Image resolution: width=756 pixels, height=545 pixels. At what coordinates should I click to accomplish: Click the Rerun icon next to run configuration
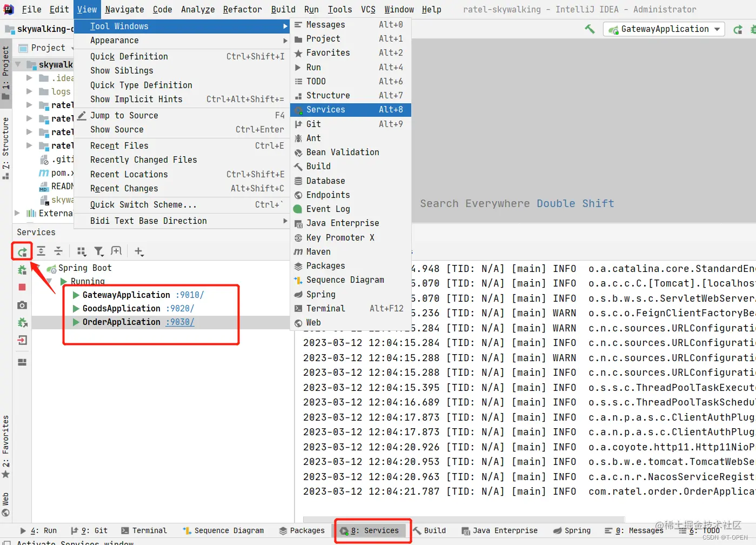tap(738, 29)
